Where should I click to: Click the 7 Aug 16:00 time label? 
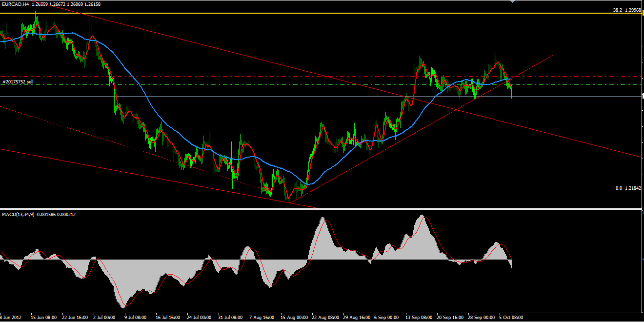point(262,318)
